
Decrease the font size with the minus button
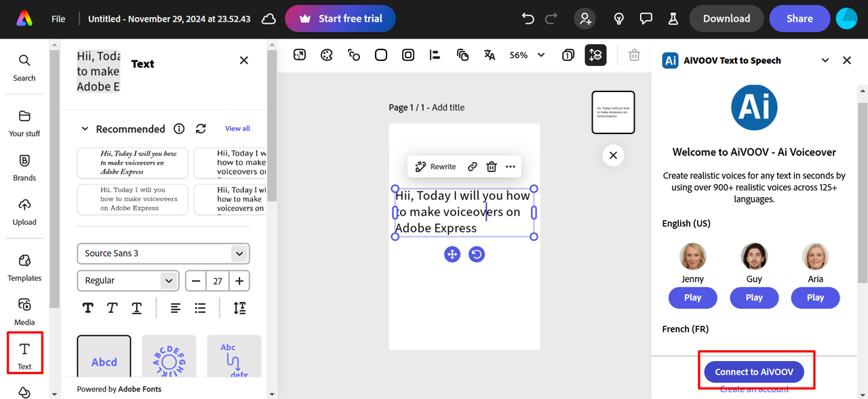(x=196, y=280)
